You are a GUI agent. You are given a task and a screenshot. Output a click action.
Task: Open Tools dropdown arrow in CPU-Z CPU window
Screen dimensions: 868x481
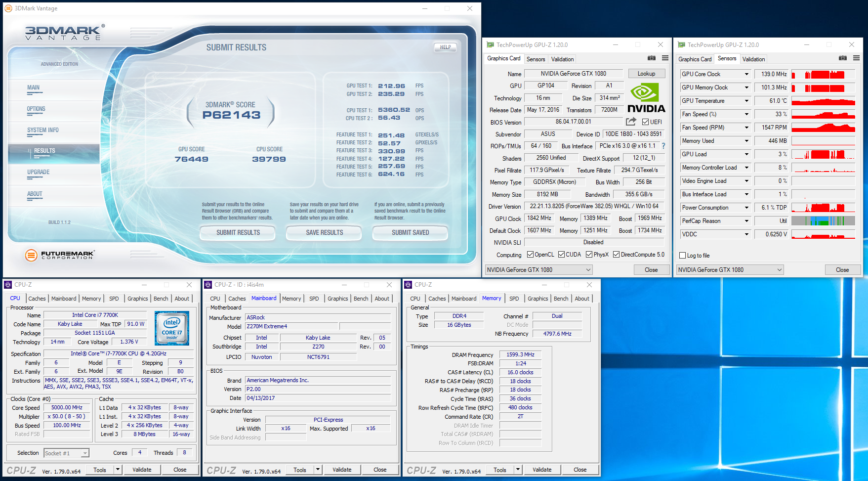point(118,470)
